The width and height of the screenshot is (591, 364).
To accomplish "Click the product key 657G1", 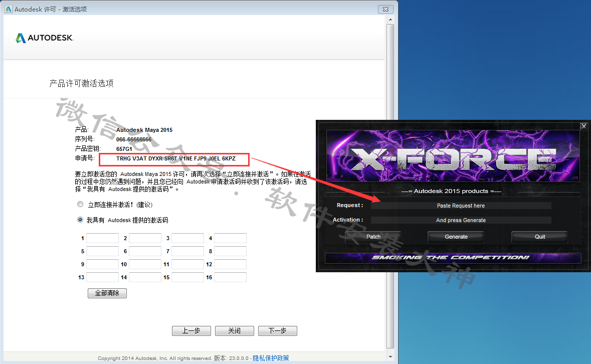I will 124,149.
